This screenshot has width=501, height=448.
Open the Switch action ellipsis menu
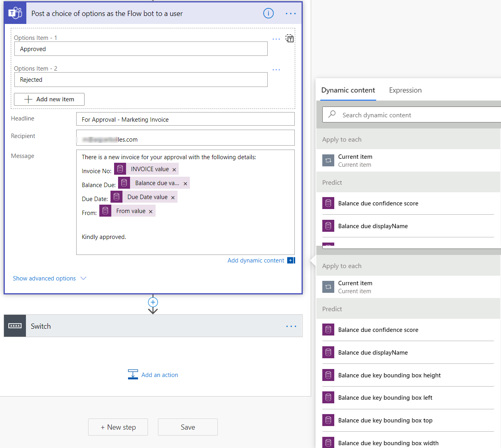pos(291,326)
